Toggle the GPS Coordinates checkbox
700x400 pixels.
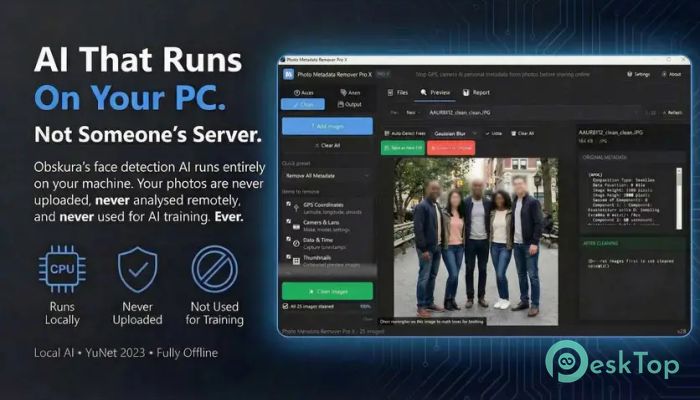click(x=288, y=204)
